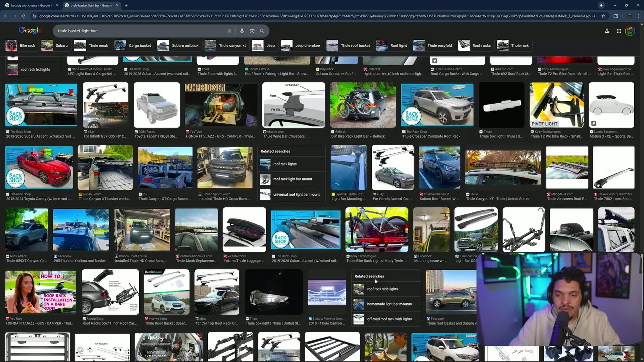Select the Jeep filter chip
The height and width of the screenshot is (362, 644).
tap(264, 46)
